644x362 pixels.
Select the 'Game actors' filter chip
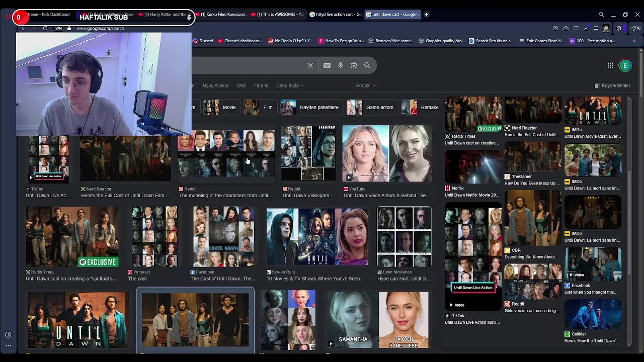click(371, 107)
